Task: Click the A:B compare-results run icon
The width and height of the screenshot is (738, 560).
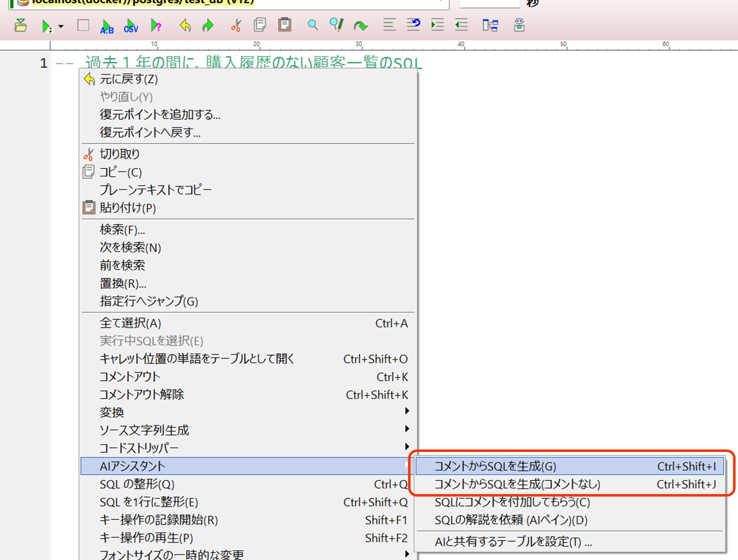Action: [x=107, y=26]
